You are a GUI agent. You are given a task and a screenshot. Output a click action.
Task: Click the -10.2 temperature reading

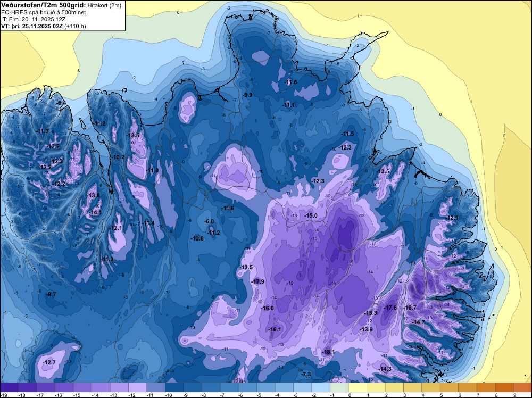[x=118, y=157]
